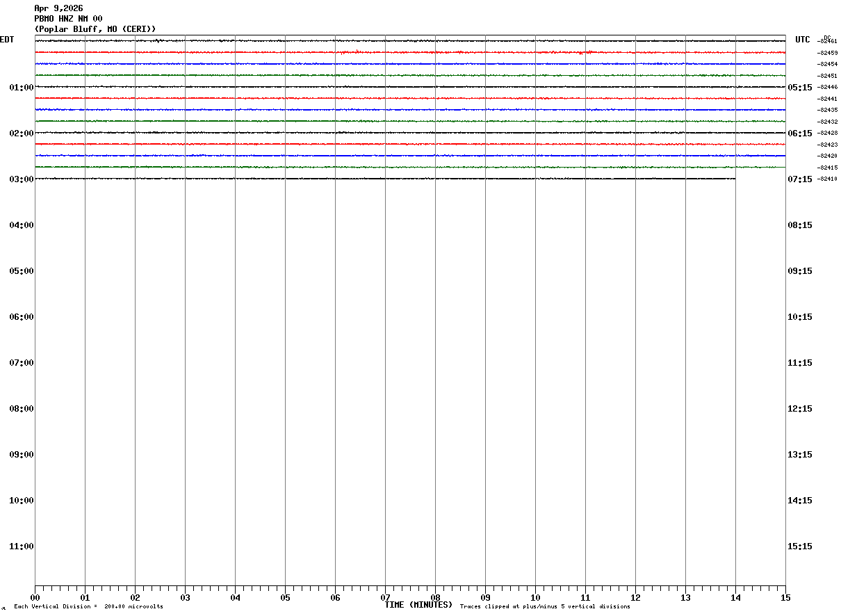Click the "07:15" UTC time label

click(x=800, y=179)
